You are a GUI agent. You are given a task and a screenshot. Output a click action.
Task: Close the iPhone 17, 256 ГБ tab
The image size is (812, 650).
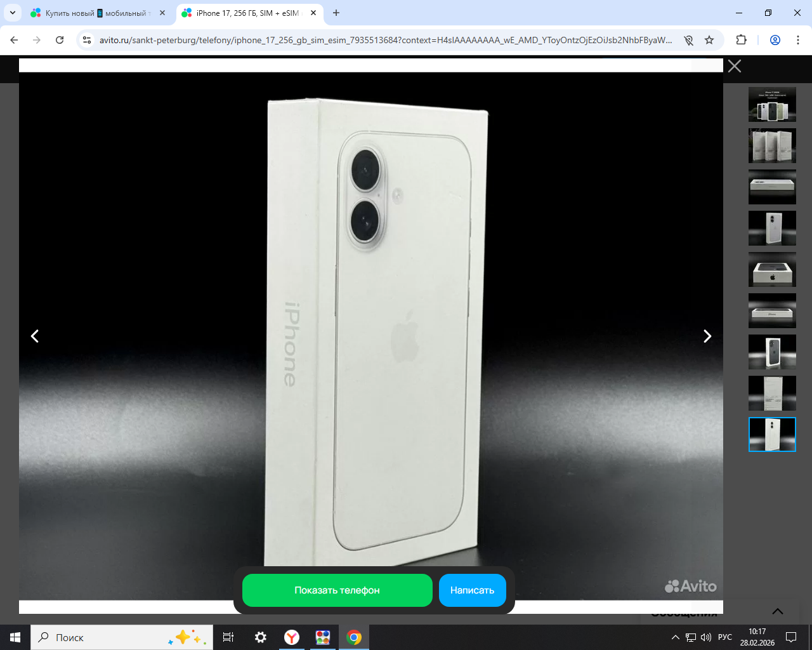tap(313, 13)
